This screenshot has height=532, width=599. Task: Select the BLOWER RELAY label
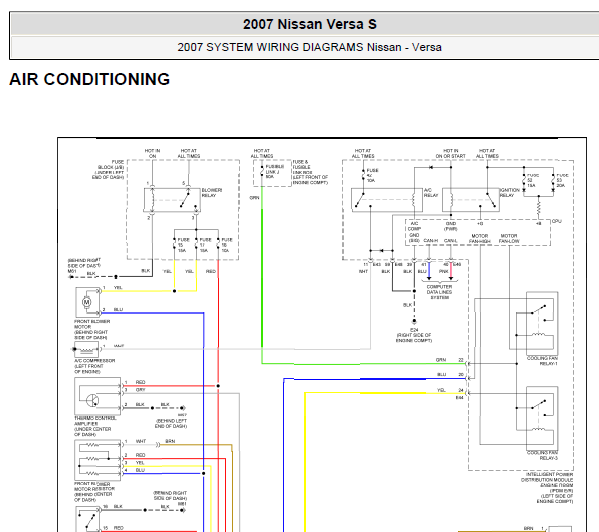click(x=212, y=193)
